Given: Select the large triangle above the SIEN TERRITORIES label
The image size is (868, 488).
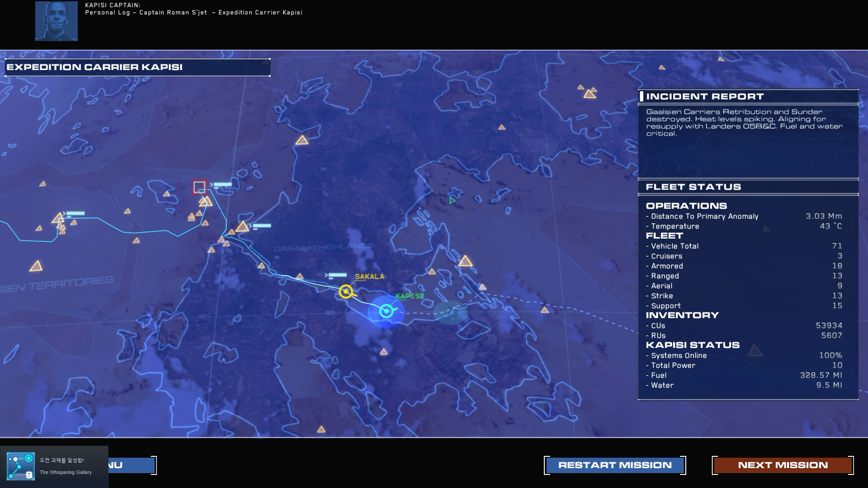Looking at the screenshot, I should click(36, 266).
